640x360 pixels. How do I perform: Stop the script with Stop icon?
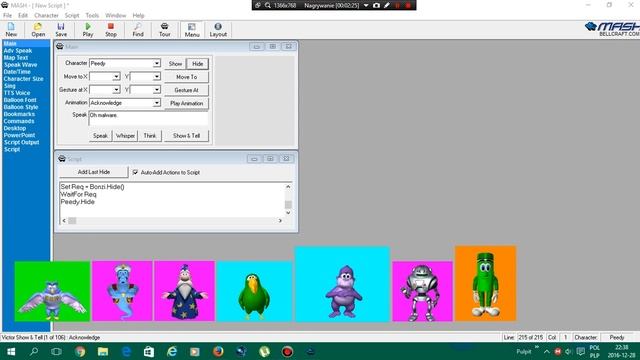pyautogui.click(x=111, y=30)
